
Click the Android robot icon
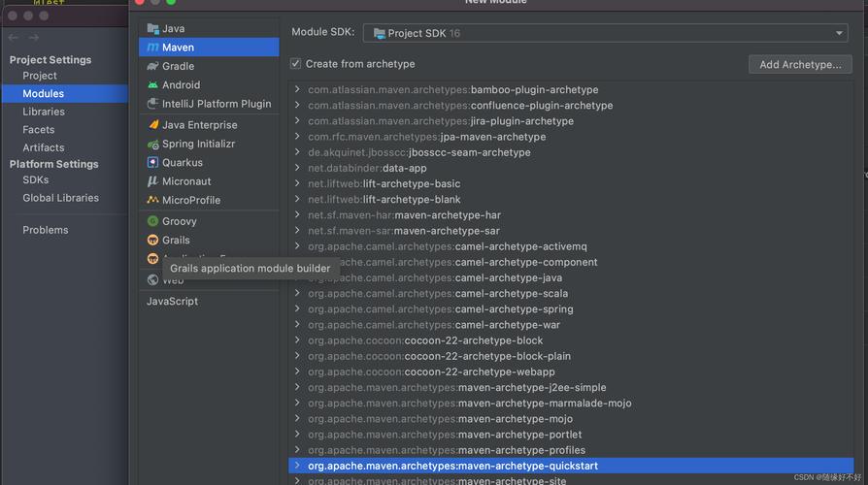[x=152, y=85]
